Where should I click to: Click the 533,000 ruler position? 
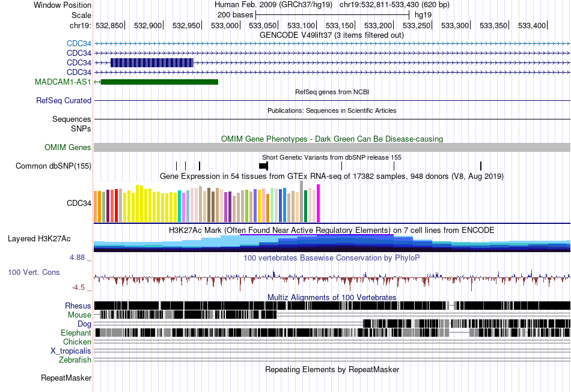tap(225, 25)
